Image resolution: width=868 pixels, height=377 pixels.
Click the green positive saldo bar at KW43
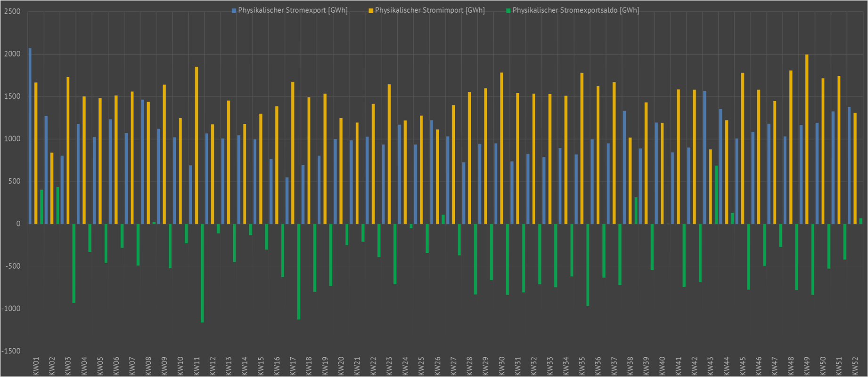[x=716, y=194]
